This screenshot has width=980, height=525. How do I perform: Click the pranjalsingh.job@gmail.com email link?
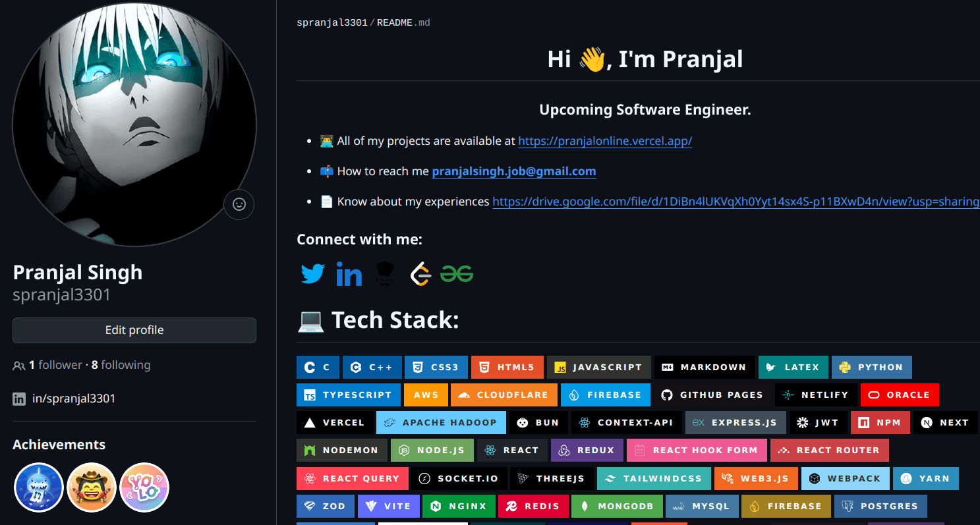[514, 171]
